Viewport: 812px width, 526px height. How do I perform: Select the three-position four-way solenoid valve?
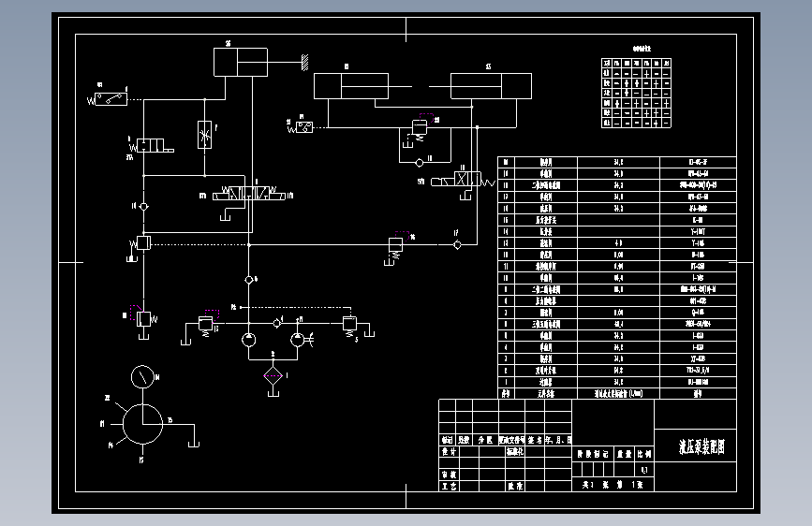pos(248,194)
